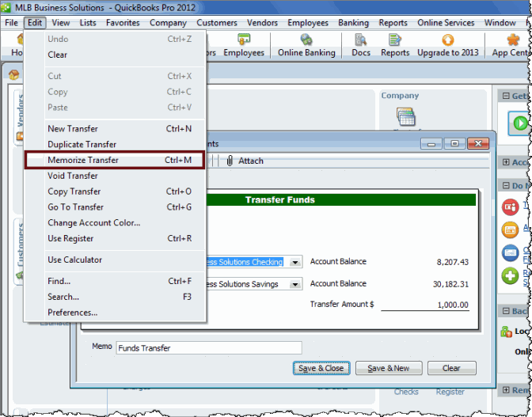Open the Favorites menu
Screen dimensions: 532x417
(x=123, y=23)
